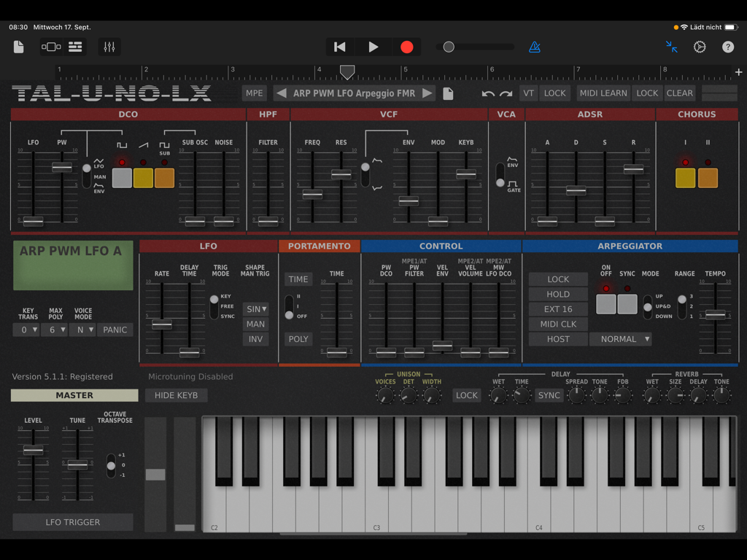This screenshot has width=747, height=560.
Task: Select HOST clock source
Action: [557, 339]
